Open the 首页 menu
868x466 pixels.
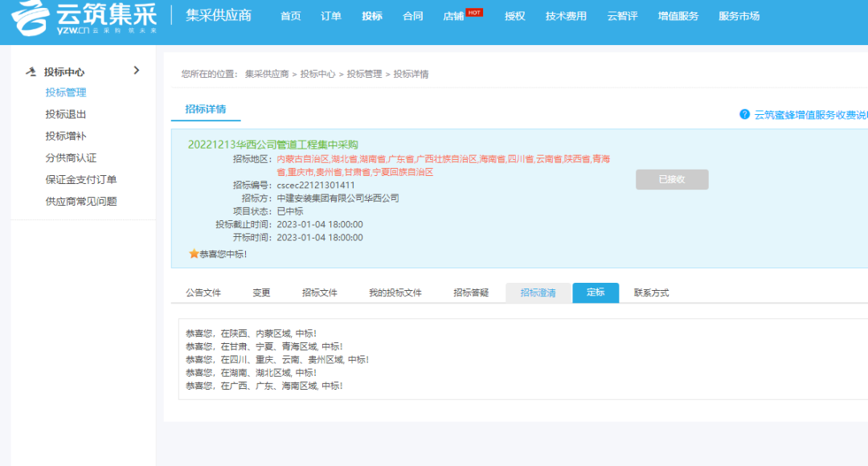pos(290,16)
